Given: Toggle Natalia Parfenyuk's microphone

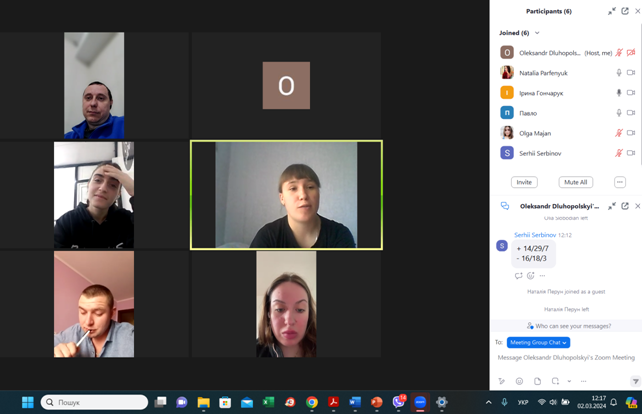Looking at the screenshot, I should 618,73.
